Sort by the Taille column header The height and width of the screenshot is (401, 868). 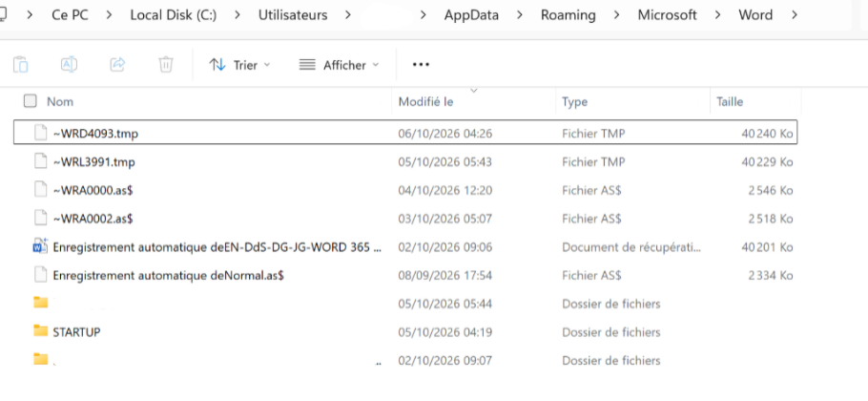coord(730,102)
